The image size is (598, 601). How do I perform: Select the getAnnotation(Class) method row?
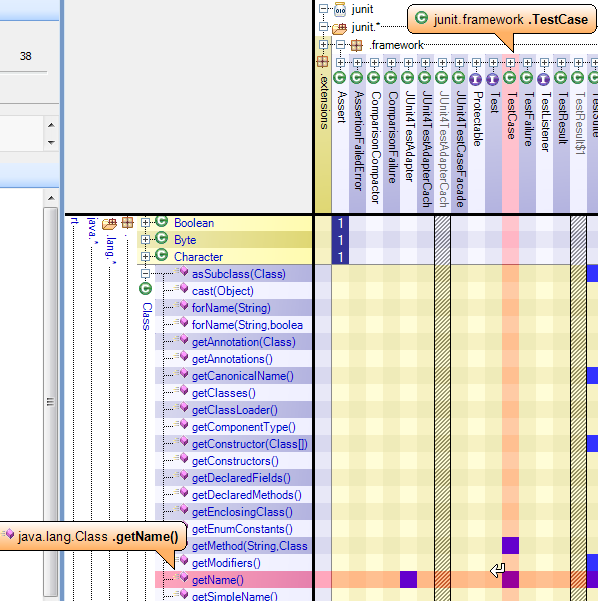(x=233, y=342)
